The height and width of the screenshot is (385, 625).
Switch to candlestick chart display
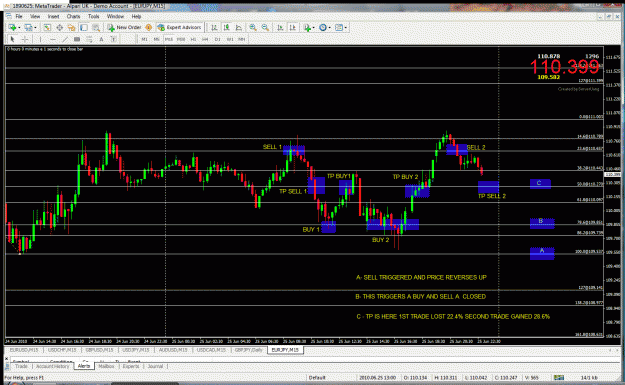pyautogui.click(x=226, y=28)
